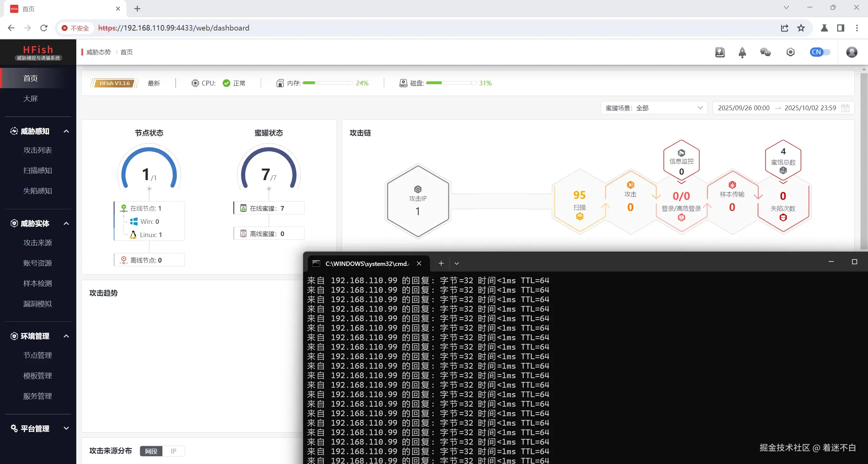The width and height of the screenshot is (868, 464).
Task: Click the calendar icon in the date range
Action: (x=845, y=108)
